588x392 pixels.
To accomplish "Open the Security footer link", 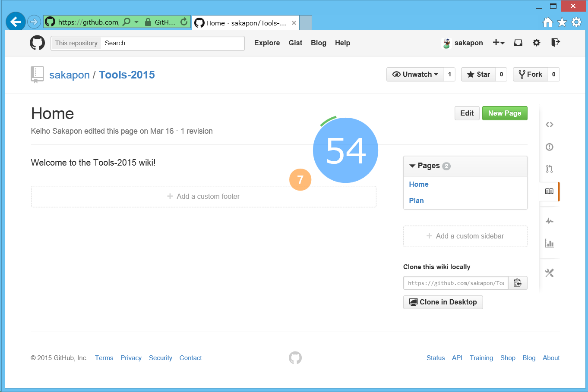I will [x=161, y=358].
